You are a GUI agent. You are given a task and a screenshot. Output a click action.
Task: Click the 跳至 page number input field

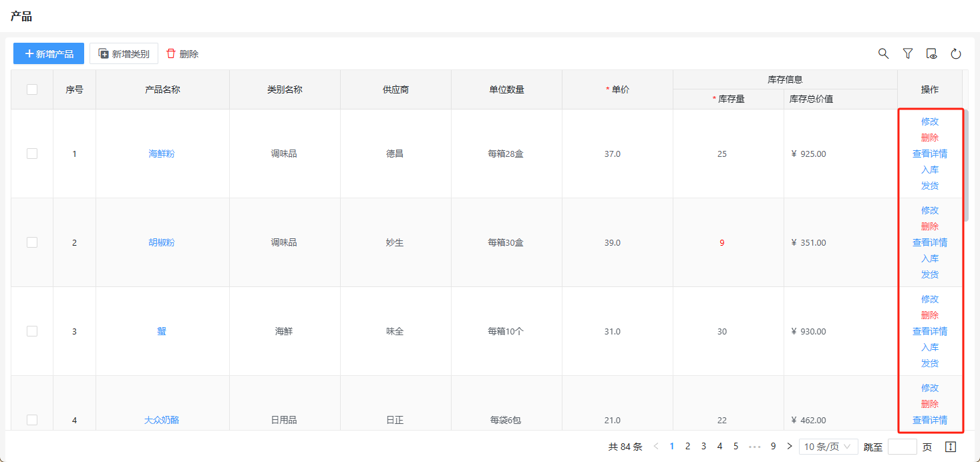click(x=902, y=447)
